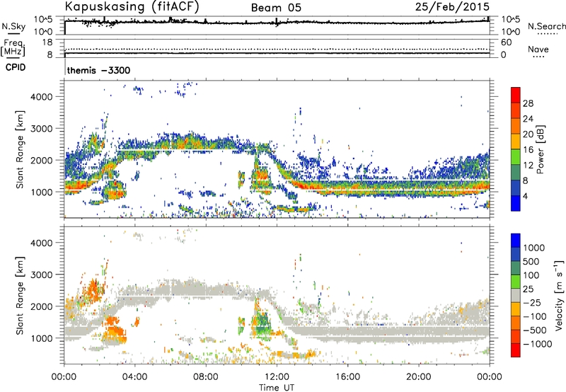Click "3000" range tick on the velocity panel
This screenshot has height=392, width=566.
tap(42, 275)
